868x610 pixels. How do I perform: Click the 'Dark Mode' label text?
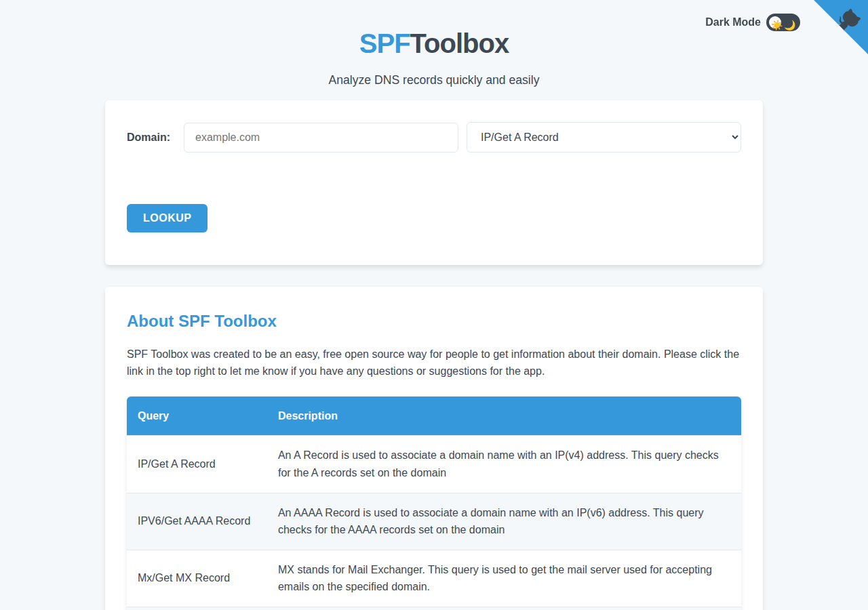click(x=733, y=22)
